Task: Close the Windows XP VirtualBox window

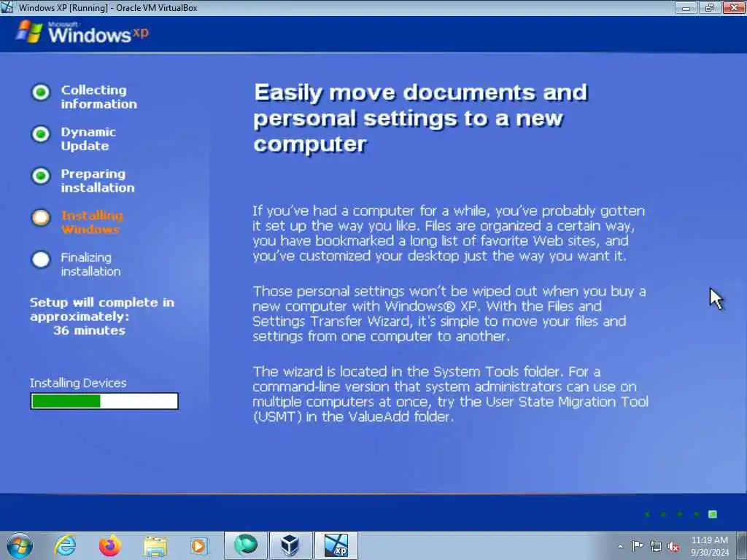Action: click(734, 7)
